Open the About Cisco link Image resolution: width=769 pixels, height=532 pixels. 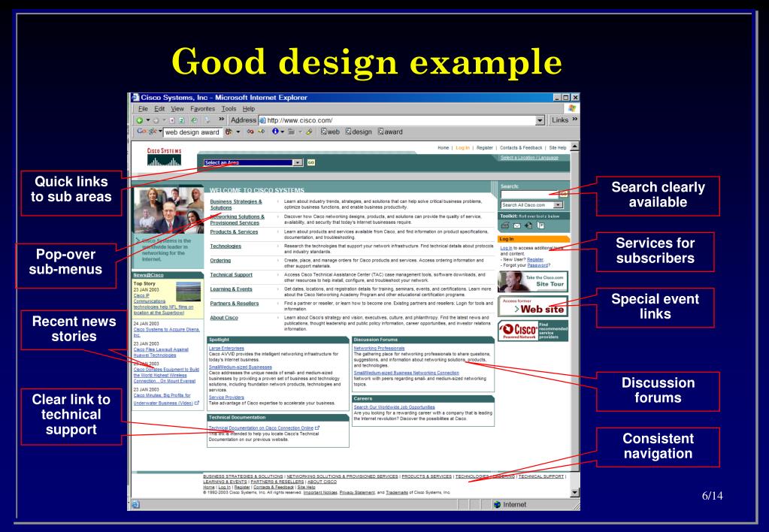[224, 318]
